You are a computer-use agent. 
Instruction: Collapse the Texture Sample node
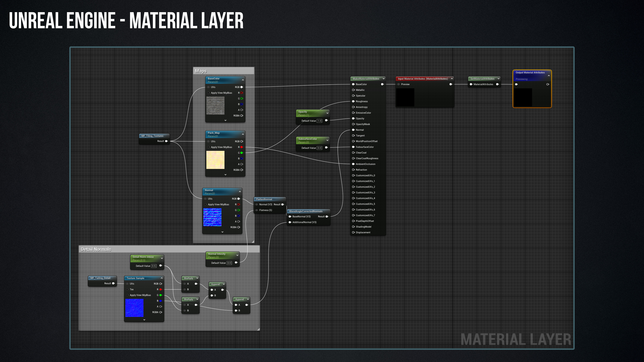pos(162,278)
